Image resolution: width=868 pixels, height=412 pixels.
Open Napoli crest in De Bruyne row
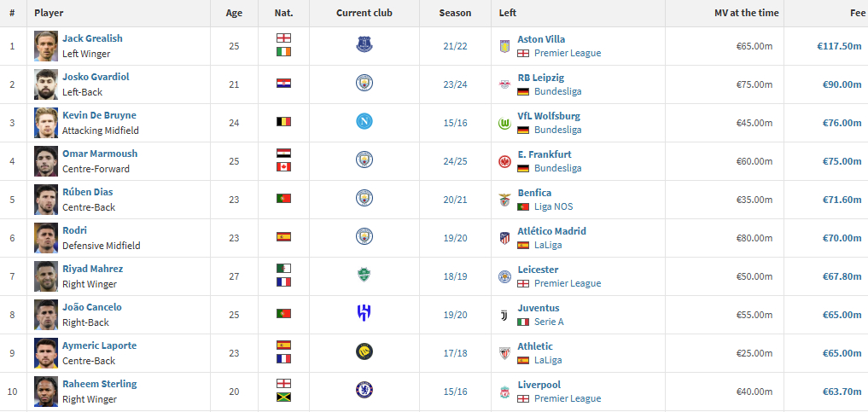(364, 121)
